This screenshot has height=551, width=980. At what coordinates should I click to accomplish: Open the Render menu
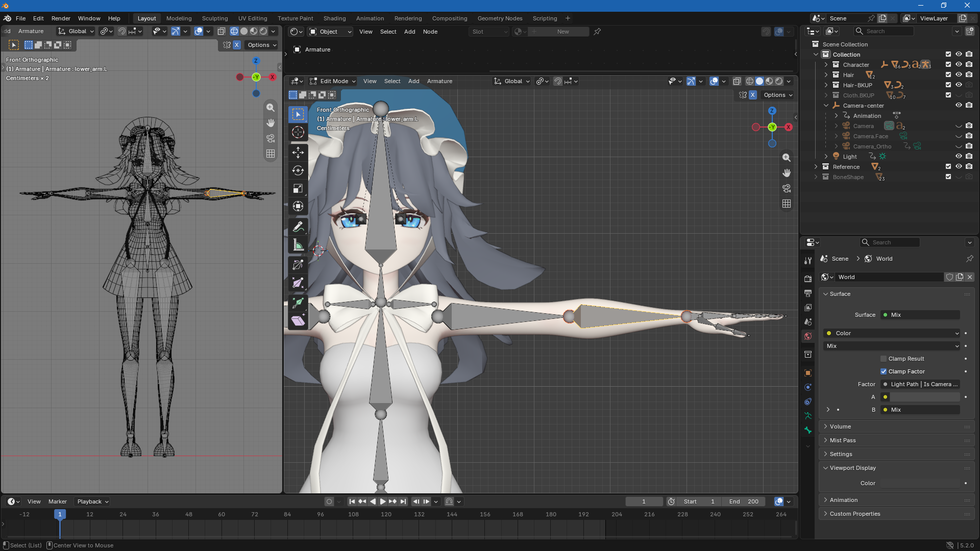pyautogui.click(x=61, y=18)
